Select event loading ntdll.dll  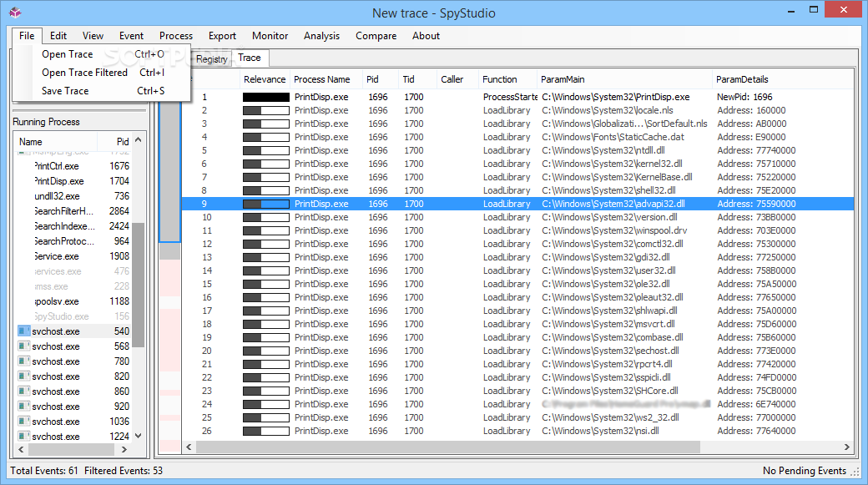pos(518,150)
